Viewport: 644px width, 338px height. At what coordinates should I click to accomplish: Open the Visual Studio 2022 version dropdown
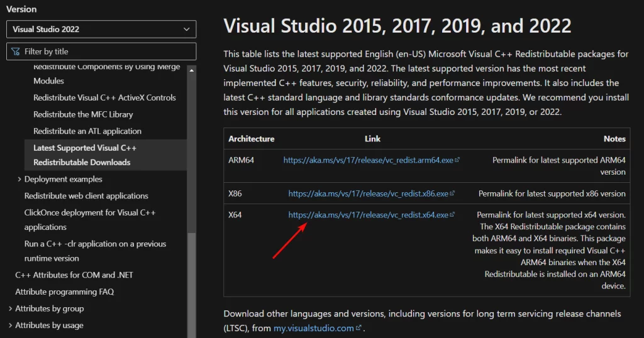101,29
